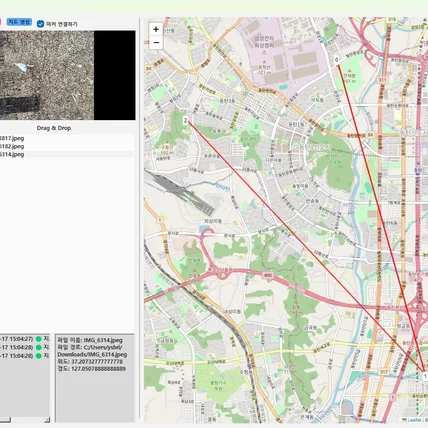
Task: Zoom in the map with plus button
Action: [x=156, y=29]
